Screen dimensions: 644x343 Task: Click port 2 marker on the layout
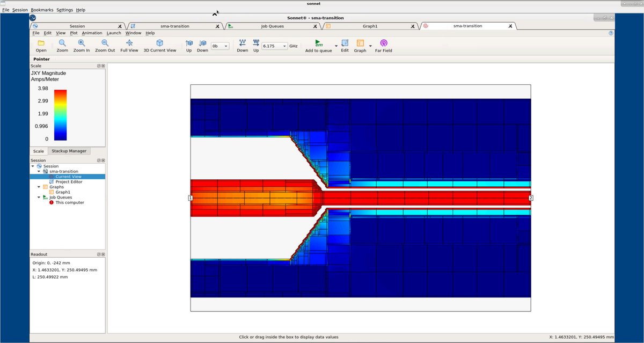[x=531, y=198]
